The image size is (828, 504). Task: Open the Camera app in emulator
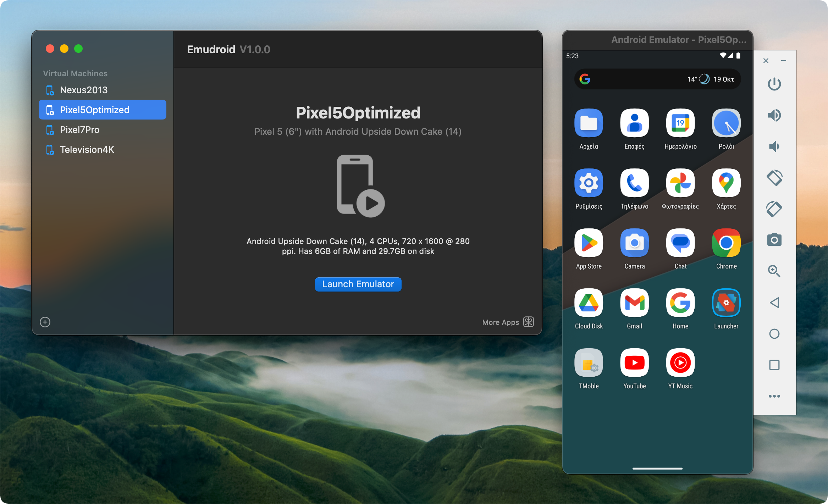[634, 249]
